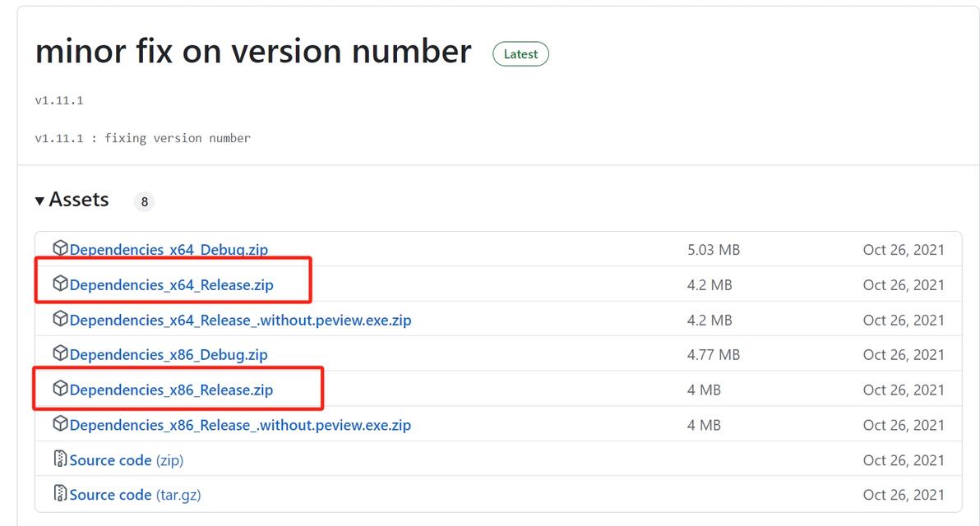
Task: Download Dependencies_x64_Debug.zip
Action: click(x=169, y=250)
